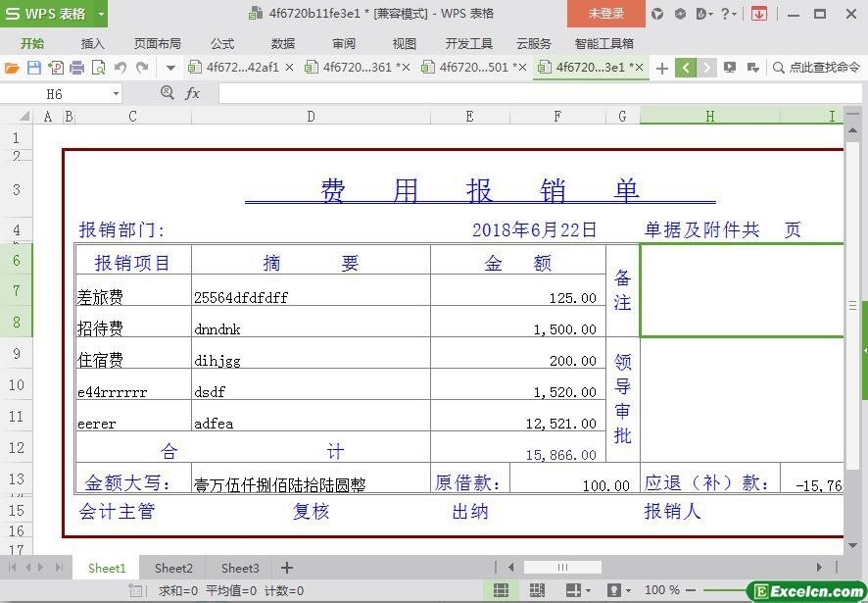Switch to normal view in status bar

tap(501, 590)
